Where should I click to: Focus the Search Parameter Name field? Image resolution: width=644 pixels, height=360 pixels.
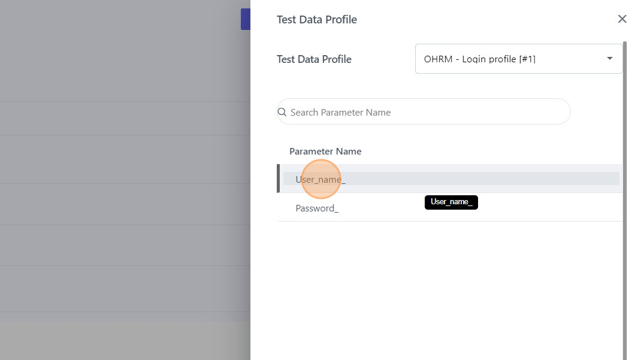coord(425,112)
